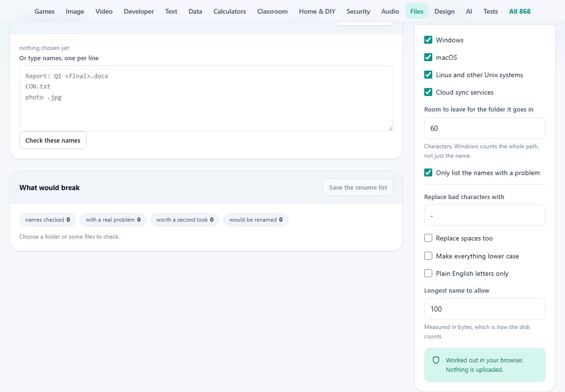Open the Calculators category
The image size is (565, 392).
tap(230, 11)
